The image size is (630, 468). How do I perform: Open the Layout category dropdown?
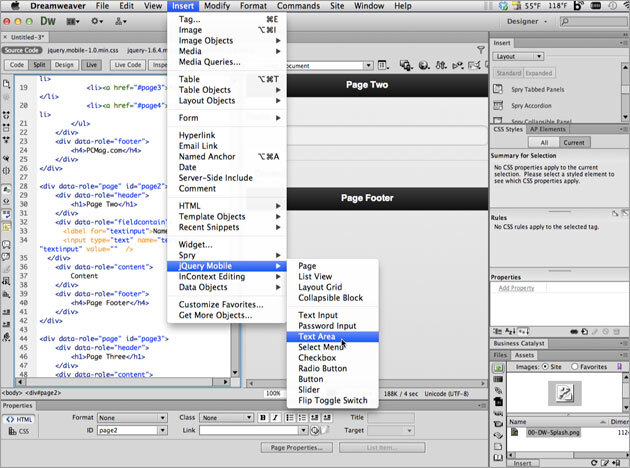518,57
